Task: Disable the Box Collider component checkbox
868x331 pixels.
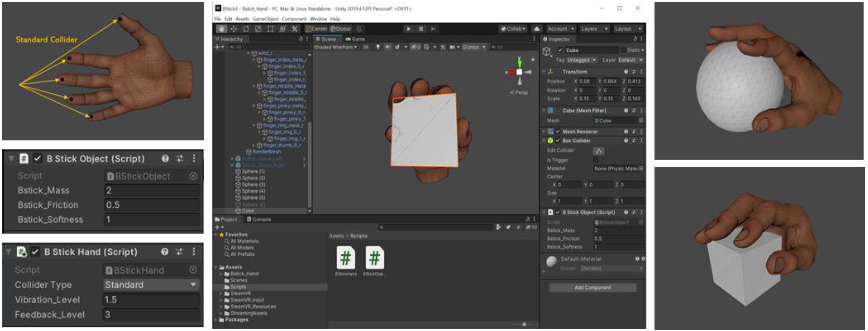Action: point(558,141)
